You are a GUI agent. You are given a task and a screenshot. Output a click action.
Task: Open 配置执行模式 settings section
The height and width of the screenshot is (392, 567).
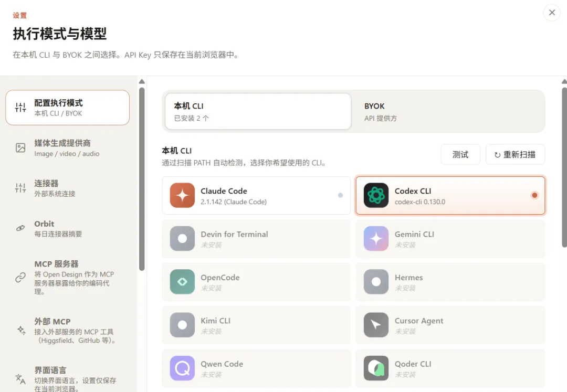tap(68, 108)
